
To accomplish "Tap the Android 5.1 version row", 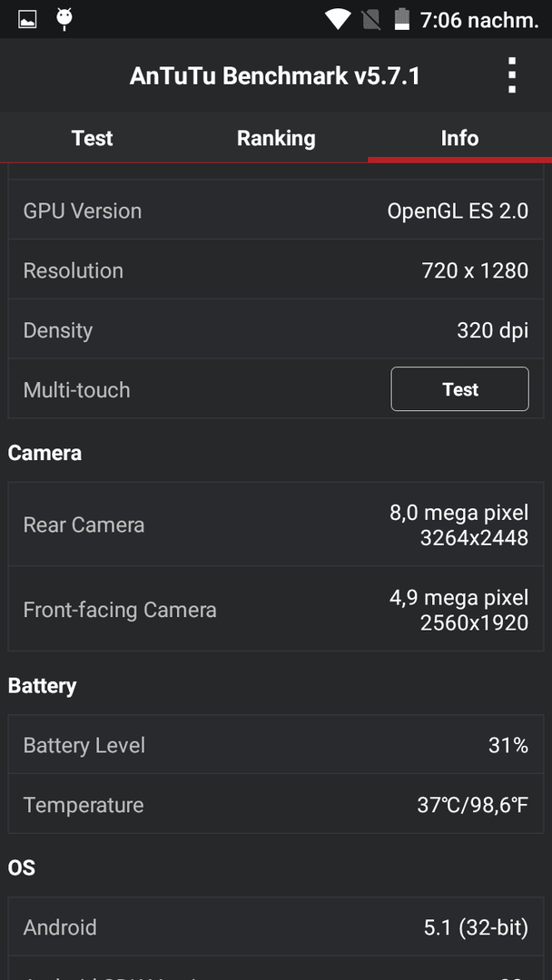I will (x=276, y=926).
